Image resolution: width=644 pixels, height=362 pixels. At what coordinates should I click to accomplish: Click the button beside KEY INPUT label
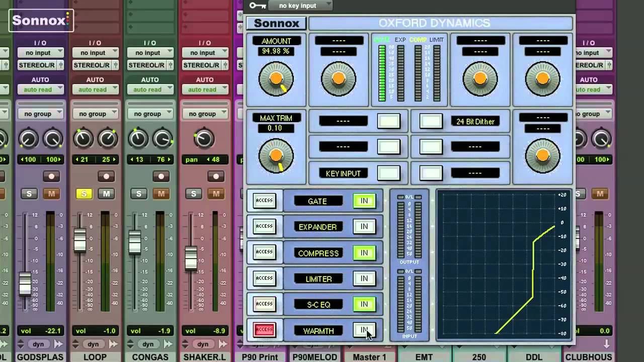click(388, 173)
